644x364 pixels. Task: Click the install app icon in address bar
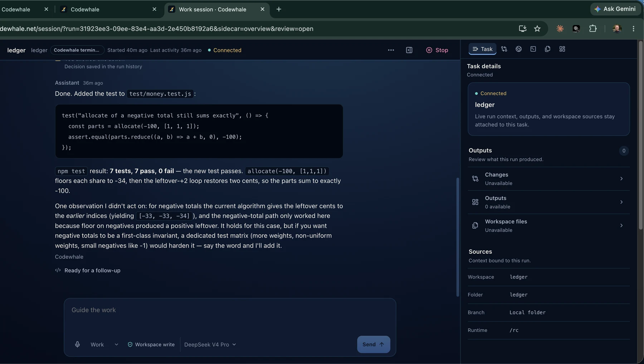522,29
